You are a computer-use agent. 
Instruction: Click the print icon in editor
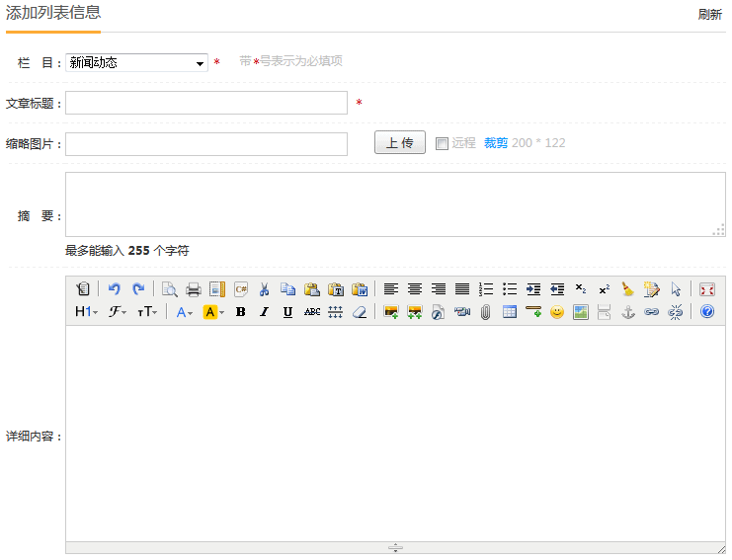[194, 289]
